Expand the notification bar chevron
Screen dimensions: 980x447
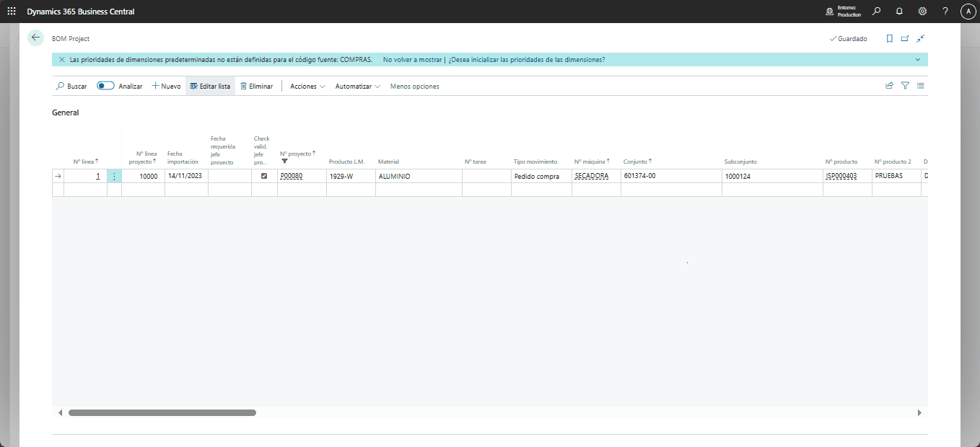click(918, 60)
